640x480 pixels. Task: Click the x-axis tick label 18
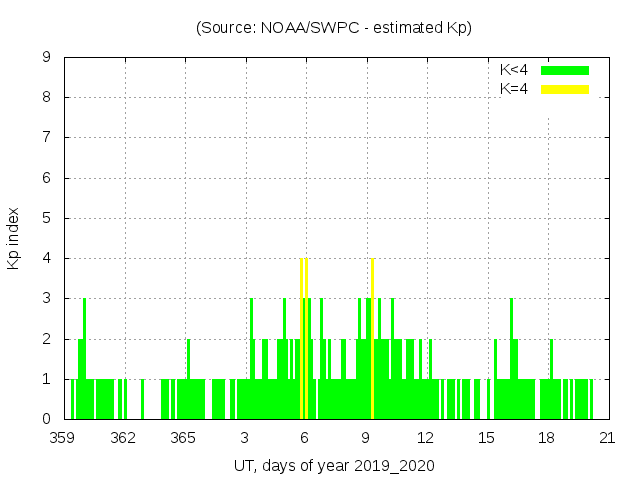546,438
